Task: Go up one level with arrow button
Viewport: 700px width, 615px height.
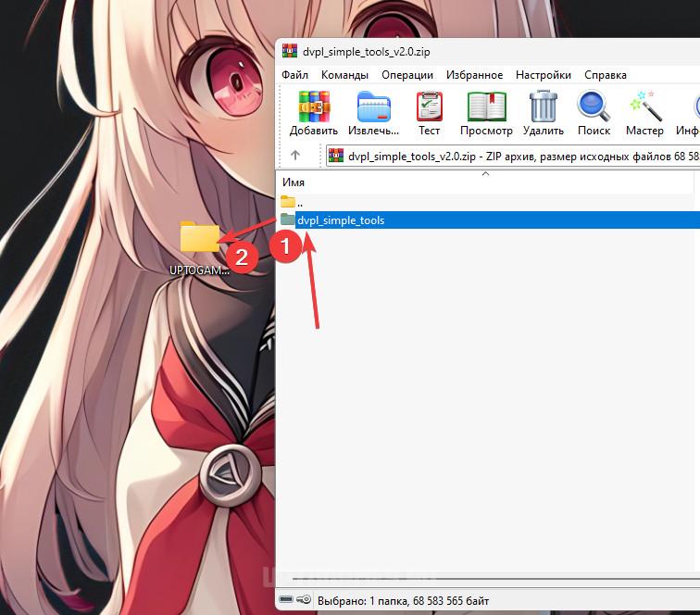Action: coord(295,156)
